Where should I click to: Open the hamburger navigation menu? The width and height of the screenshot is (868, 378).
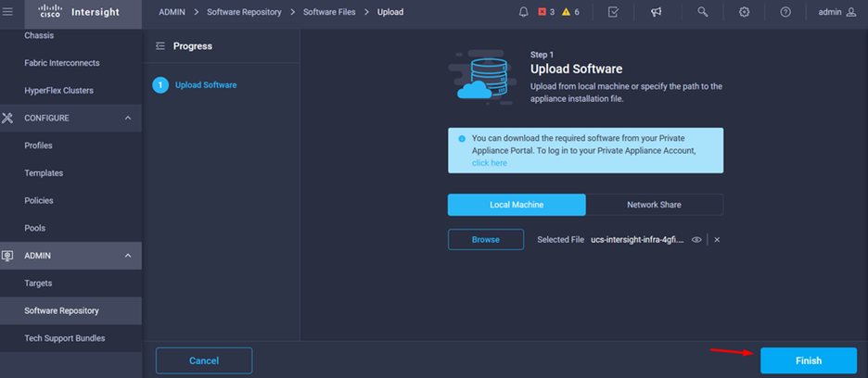click(7, 12)
